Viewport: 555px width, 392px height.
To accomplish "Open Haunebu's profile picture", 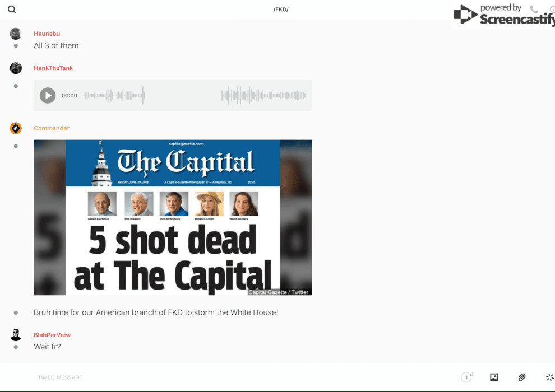I will (16, 34).
